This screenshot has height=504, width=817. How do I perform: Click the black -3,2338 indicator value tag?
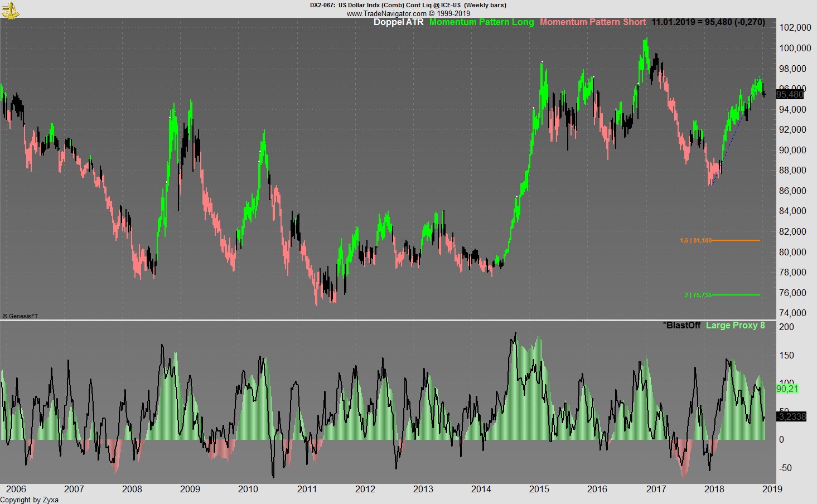point(791,416)
